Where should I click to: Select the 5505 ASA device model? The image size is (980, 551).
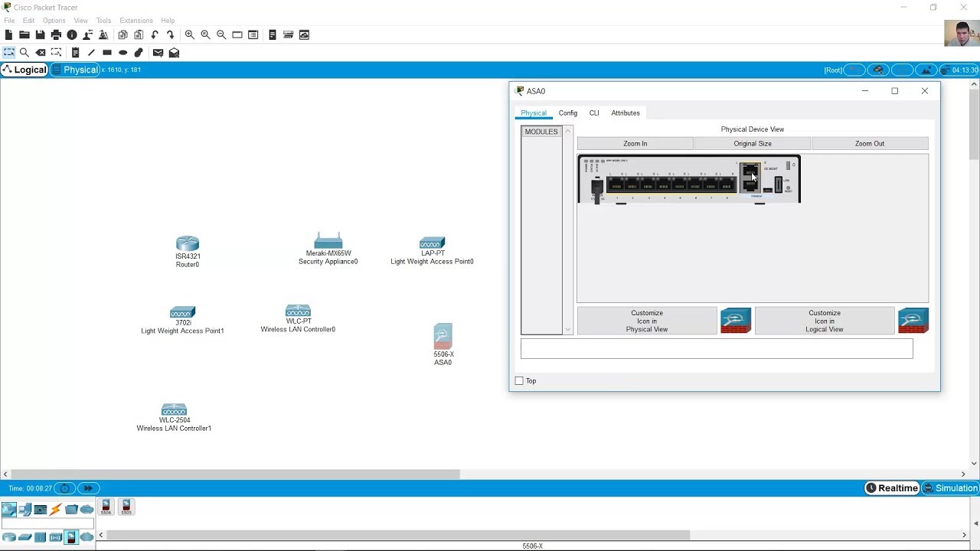click(126, 507)
